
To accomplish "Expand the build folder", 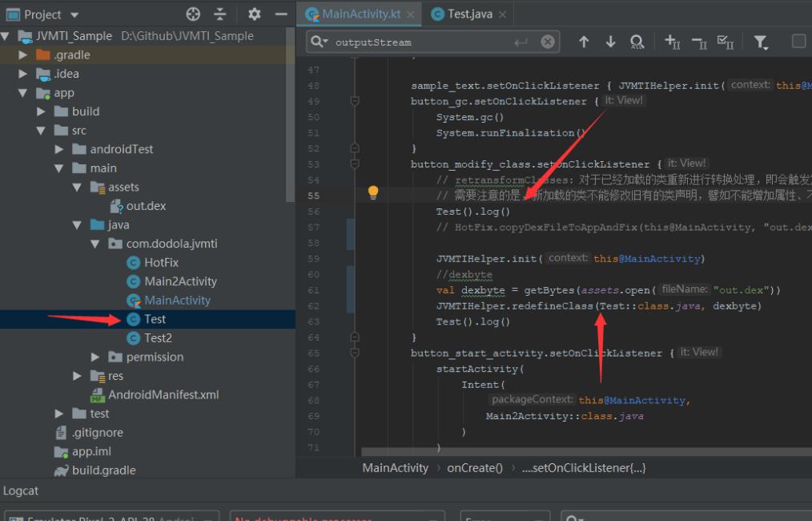I will pyautogui.click(x=41, y=111).
